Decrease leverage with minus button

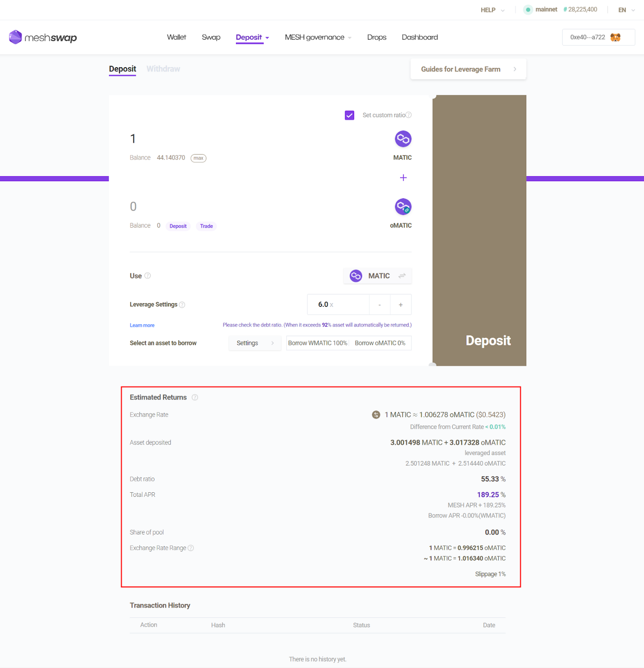coord(379,305)
